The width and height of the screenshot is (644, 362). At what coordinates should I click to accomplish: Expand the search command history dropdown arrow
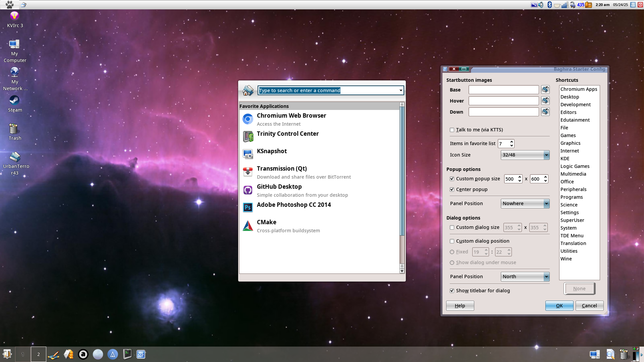400,90
